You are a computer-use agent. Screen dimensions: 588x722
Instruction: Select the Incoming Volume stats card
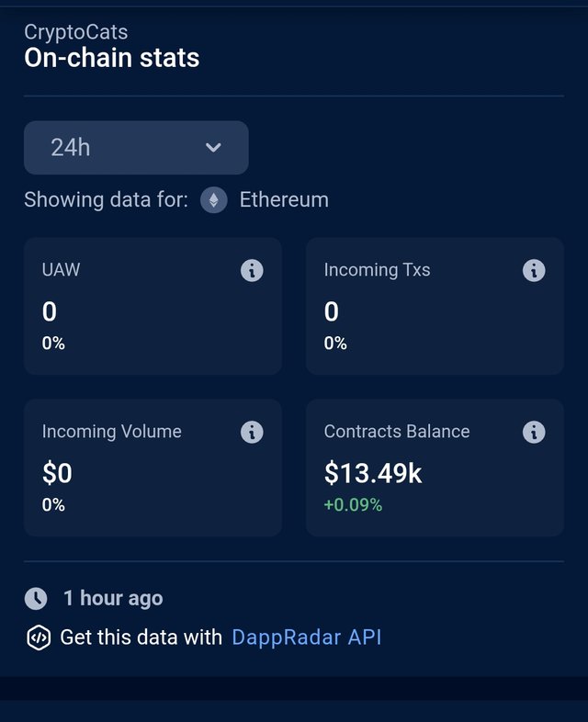[x=153, y=468]
